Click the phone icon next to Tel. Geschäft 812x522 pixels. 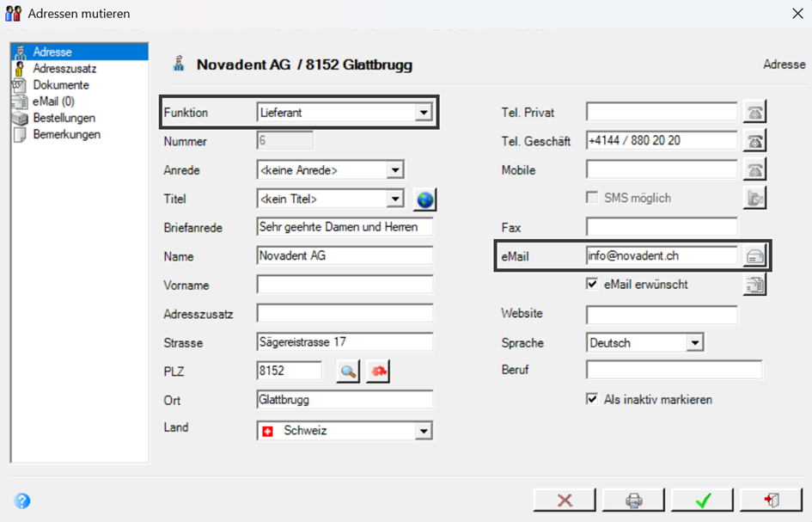754,141
